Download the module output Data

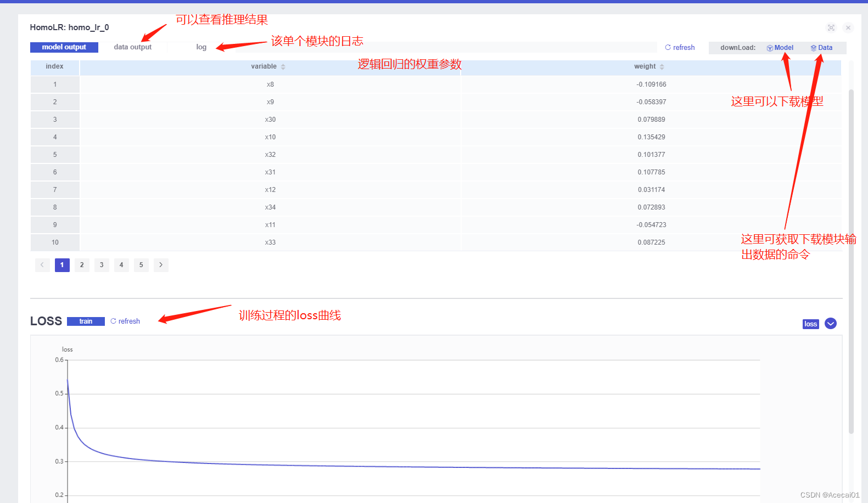tap(821, 48)
